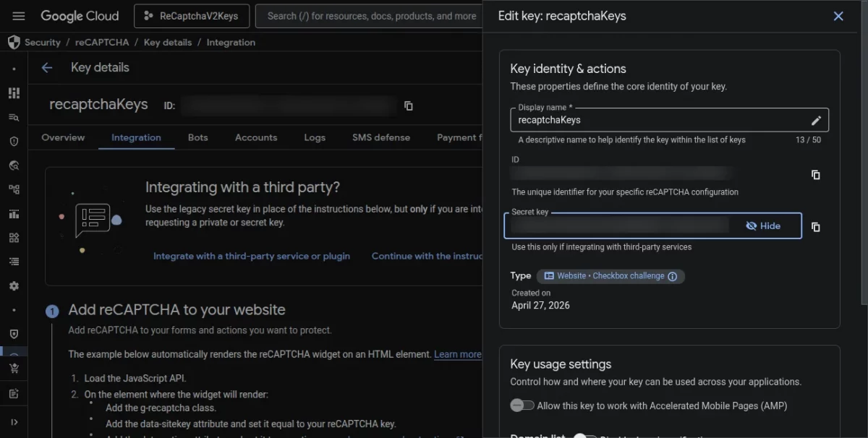Open the settings gear icon in sidebar
868x438 pixels.
(x=14, y=286)
